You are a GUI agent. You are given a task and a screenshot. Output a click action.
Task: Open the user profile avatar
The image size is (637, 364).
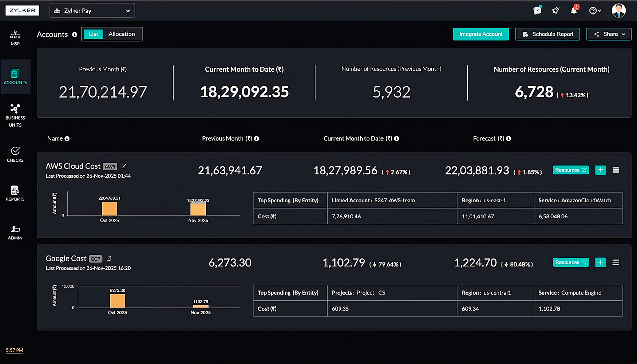(x=618, y=10)
